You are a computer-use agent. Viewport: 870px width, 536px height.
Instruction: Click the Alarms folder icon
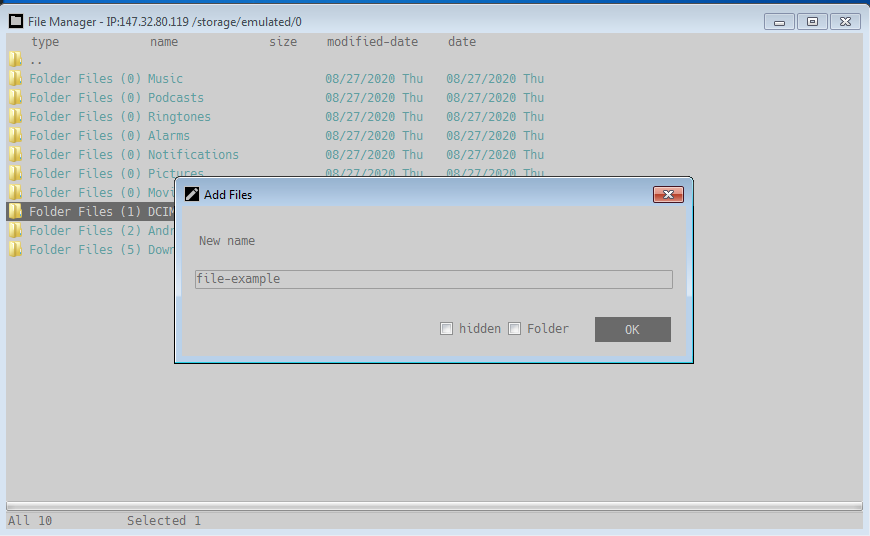(15, 135)
